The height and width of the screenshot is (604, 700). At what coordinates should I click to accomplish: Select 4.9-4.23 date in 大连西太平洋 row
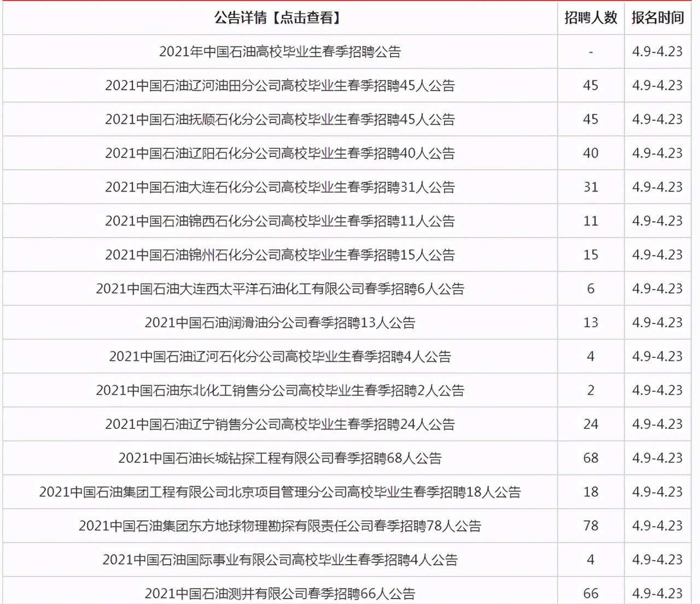tap(658, 289)
